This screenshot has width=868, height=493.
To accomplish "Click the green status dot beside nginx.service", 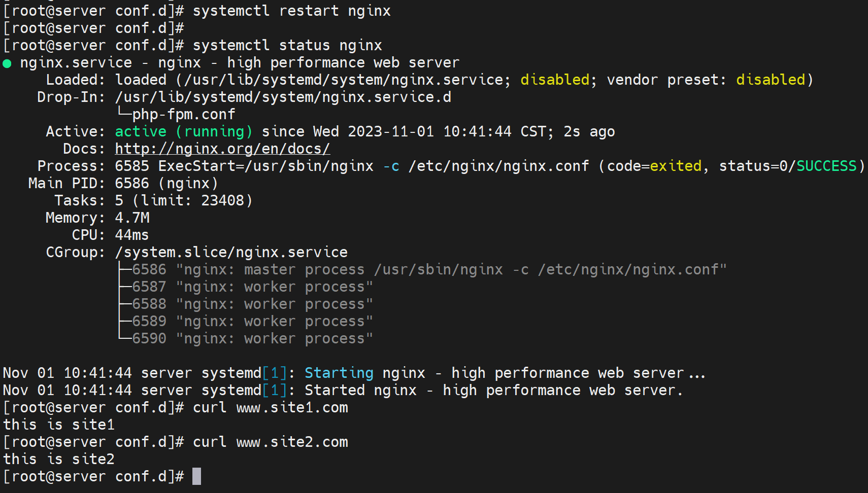I will click(x=7, y=63).
